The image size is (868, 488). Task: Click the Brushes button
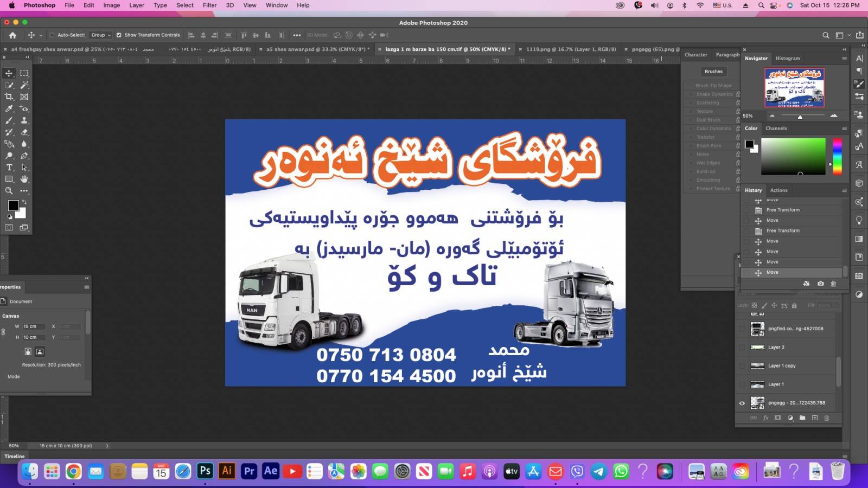(x=713, y=72)
